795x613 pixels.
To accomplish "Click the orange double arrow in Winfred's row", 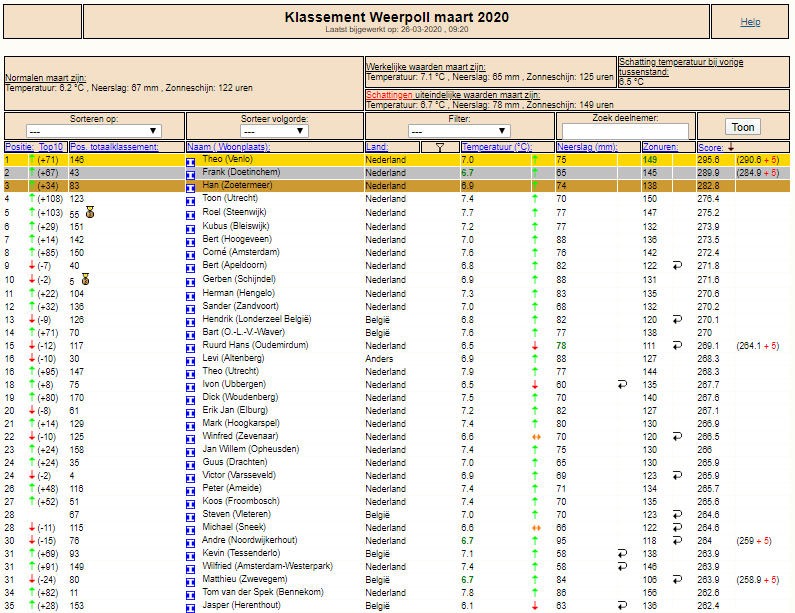I will pos(534,437).
